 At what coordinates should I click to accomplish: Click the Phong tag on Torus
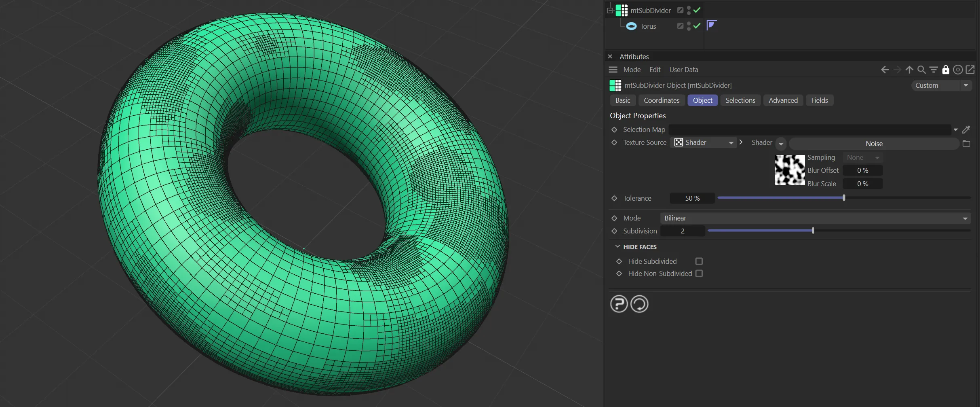[x=711, y=25]
